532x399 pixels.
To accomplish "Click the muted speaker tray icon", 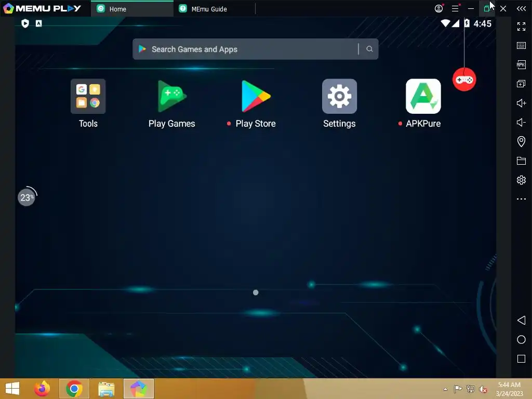I will [x=483, y=389].
